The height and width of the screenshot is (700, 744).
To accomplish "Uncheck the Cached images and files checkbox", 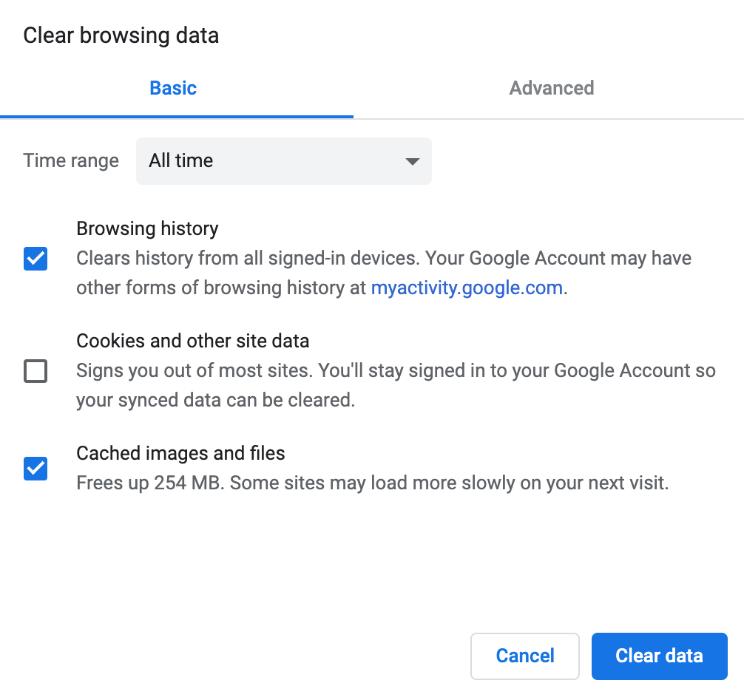I will tap(35, 469).
